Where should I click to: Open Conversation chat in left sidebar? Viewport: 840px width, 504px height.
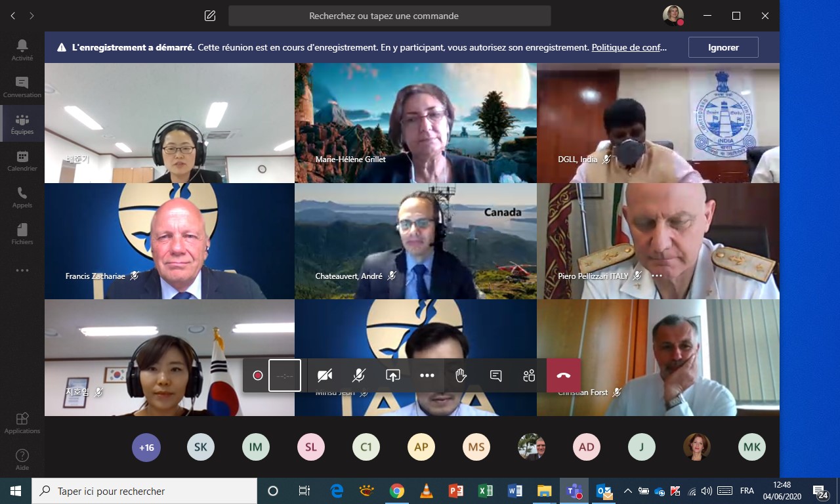point(22,87)
